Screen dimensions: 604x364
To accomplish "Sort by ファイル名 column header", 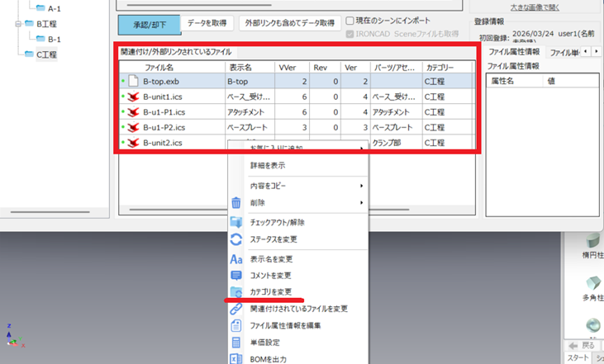I will [x=172, y=68].
